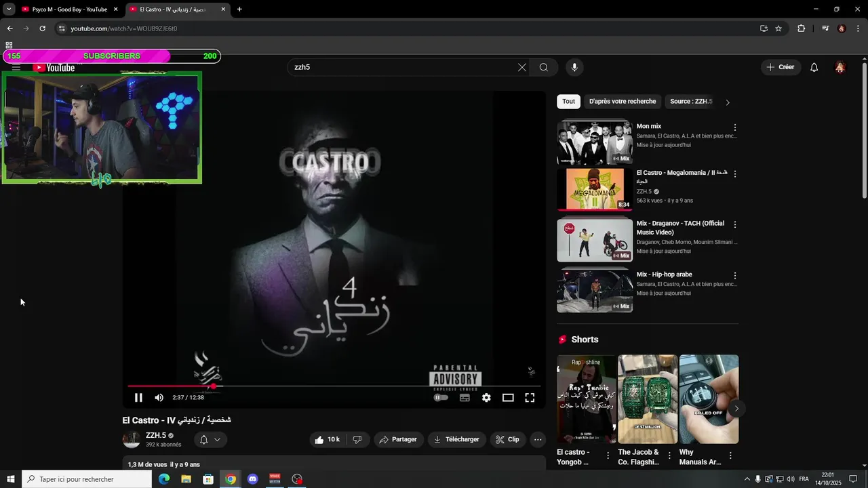Open options menu for Megalomania video
This screenshot has height=488, width=868.
[734, 174]
